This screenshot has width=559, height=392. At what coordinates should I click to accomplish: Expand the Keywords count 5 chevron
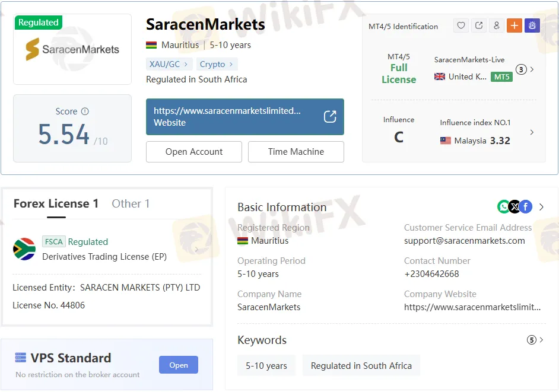[x=541, y=340]
